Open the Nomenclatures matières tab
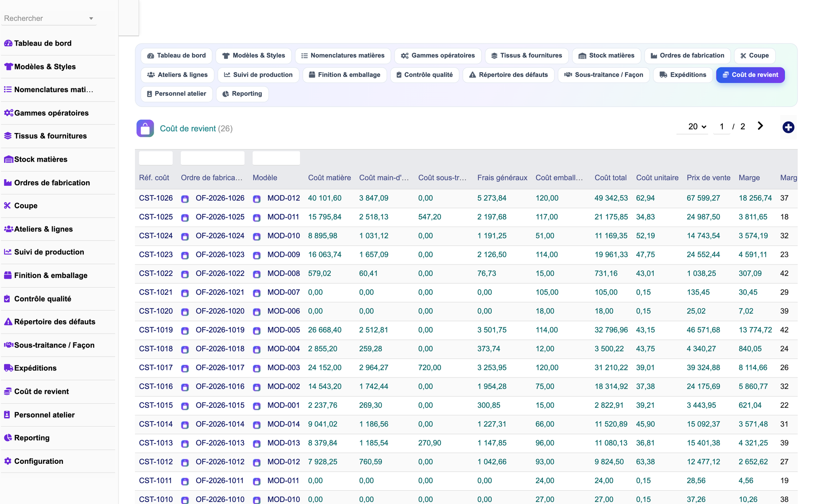The height and width of the screenshot is (504, 815). tap(343, 56)
